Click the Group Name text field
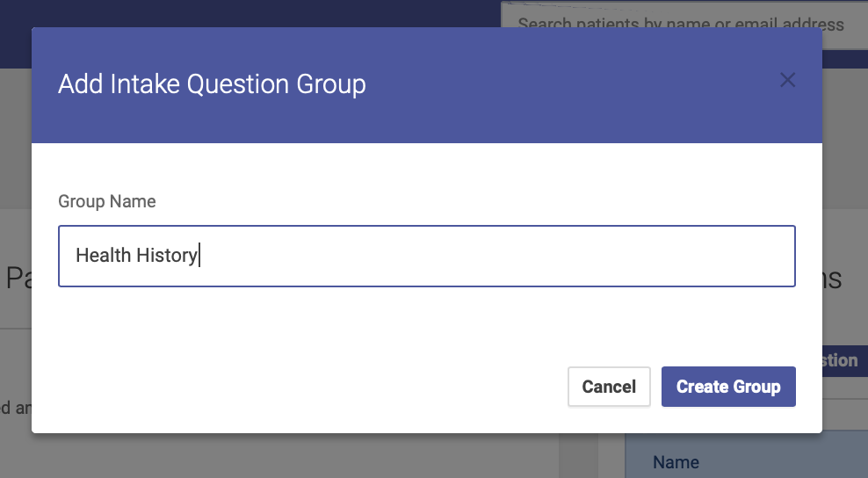 tap(427, 256)
